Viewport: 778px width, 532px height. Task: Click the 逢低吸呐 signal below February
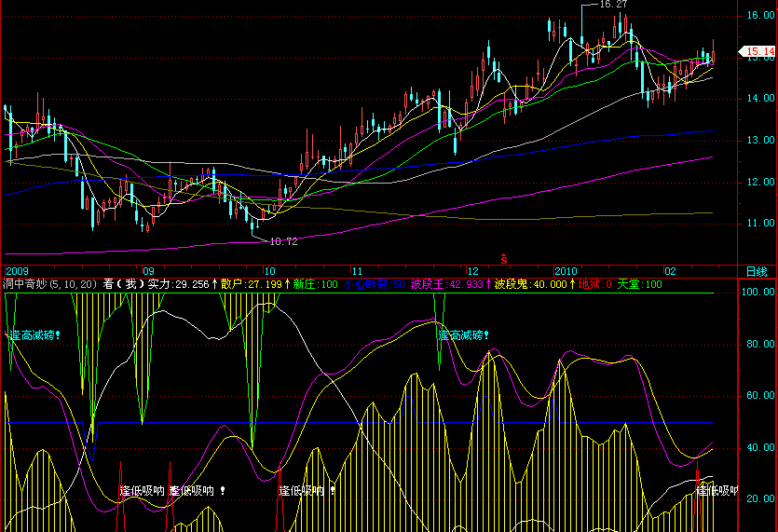(717, 491)
